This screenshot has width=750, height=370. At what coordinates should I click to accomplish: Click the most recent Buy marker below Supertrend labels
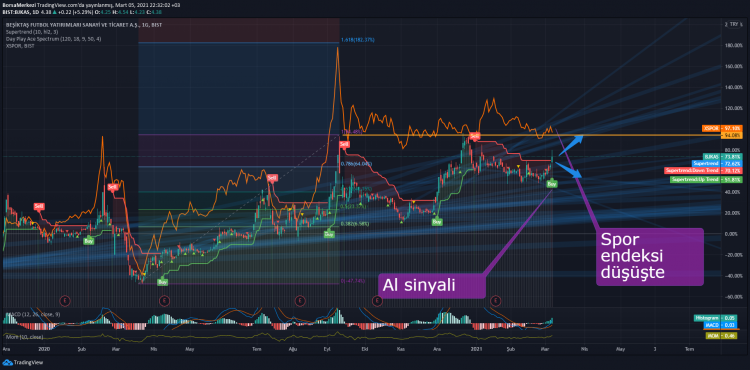[551, 184]
